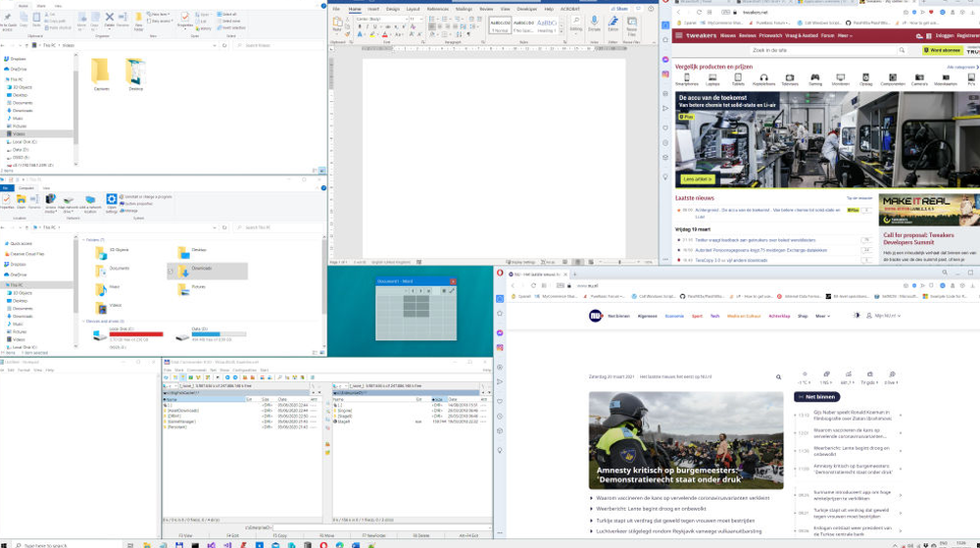This screenshot has width=980, height=548.
Task: Click the font color icon in Word
Action: (x=384, y=34)
